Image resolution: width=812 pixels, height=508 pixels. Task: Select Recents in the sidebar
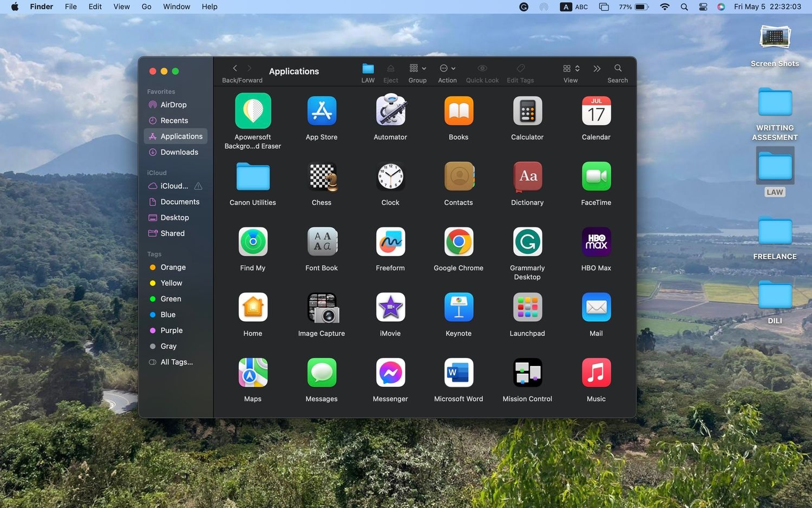(175, 121)
